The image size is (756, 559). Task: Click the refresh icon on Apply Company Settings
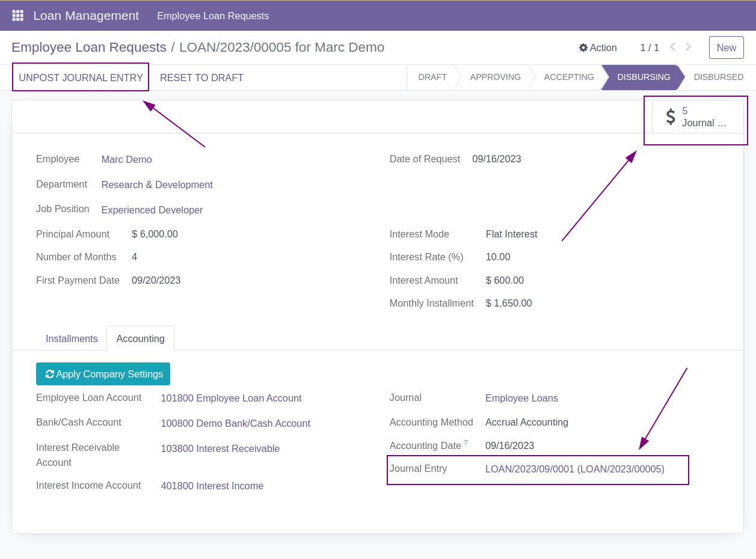pos(49,373)
